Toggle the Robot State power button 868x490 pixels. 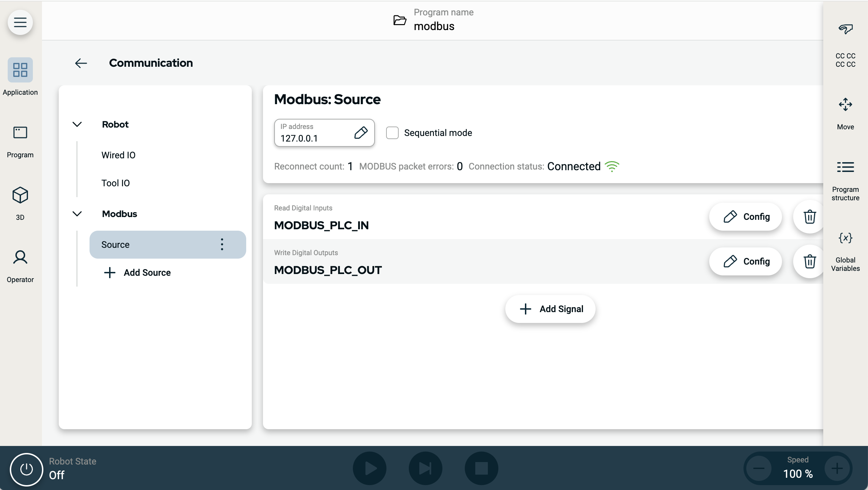pos(26,469)
